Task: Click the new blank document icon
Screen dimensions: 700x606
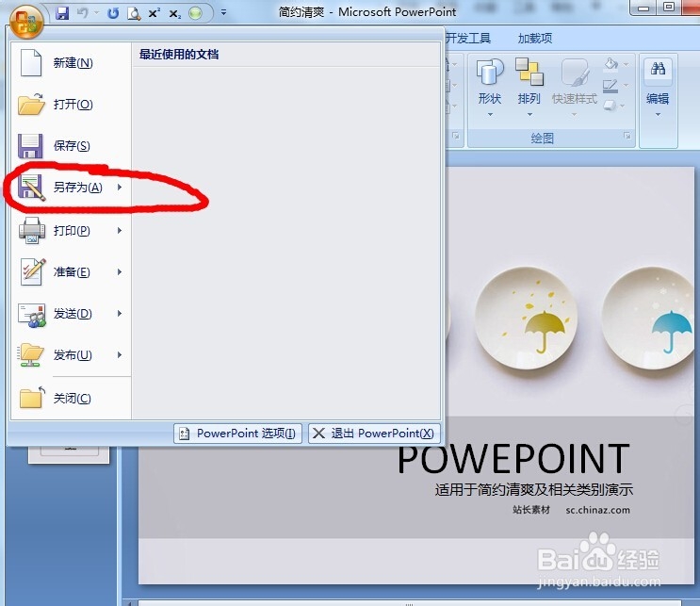Action: pos(31,62)
